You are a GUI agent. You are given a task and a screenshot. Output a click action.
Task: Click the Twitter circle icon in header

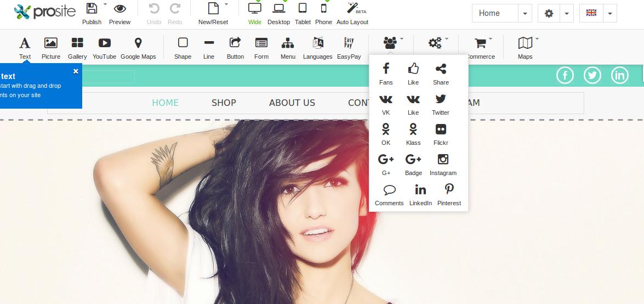tap(592, 75)
